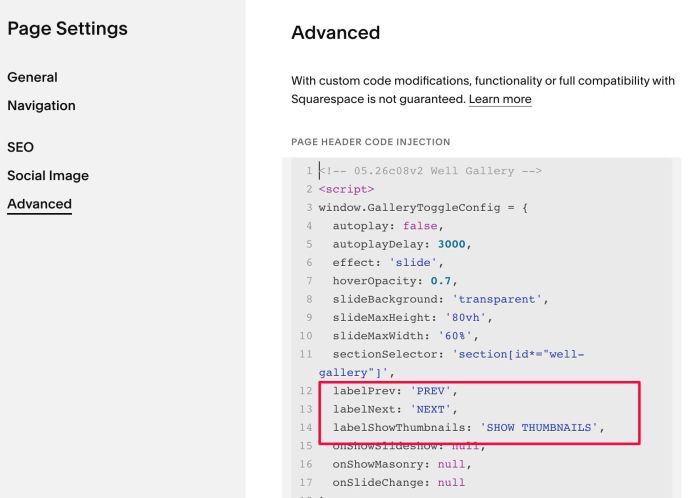Open the Navigation settings tab
The width and height of the screenshot is (700, 498).
pyautogui.click(x=41, y=106)
